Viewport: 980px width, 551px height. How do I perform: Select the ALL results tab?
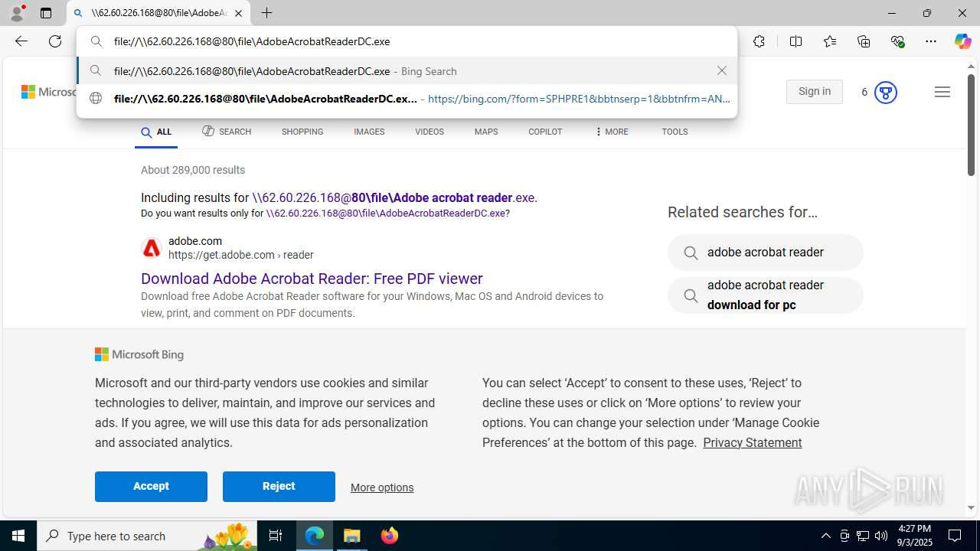coord(156,132)
